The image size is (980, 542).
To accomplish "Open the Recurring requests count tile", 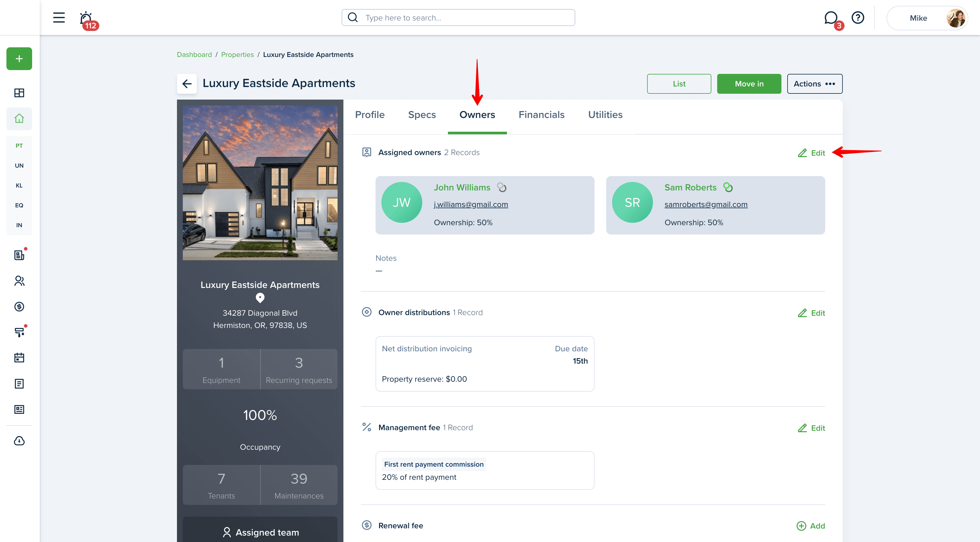I will click(299, 369).
